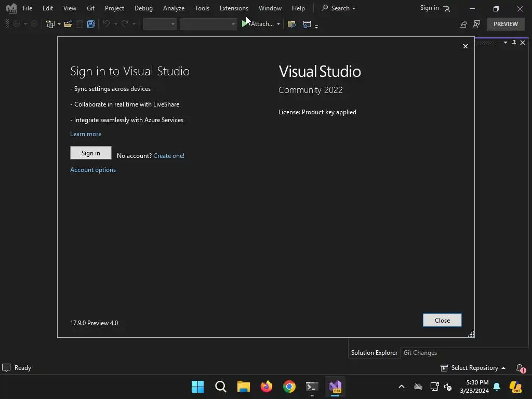Click the Visual Studio Preview taskbar icon

pyautogui.click(x=335, y=387)
